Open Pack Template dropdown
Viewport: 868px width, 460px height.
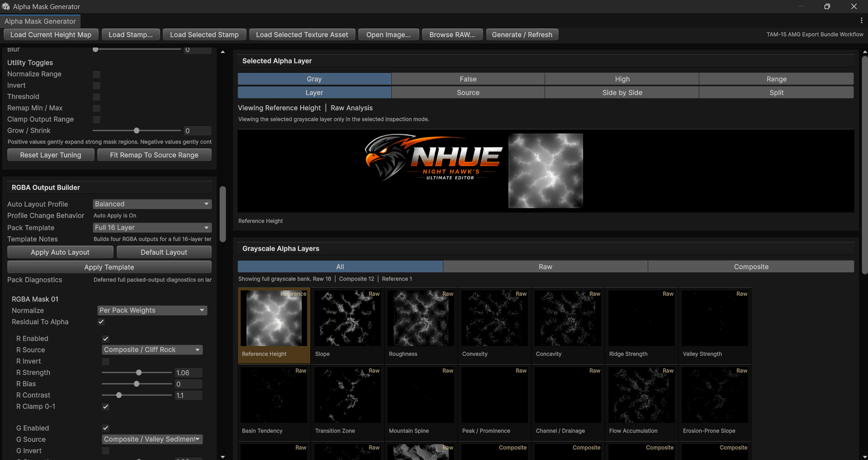point(152,228)
